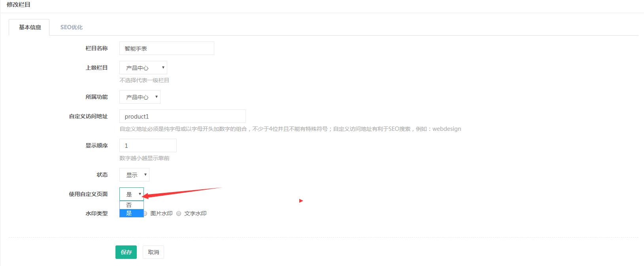Select the 文字水印 radio button
The image size is (644, 266).
click(x=179, y=213)
